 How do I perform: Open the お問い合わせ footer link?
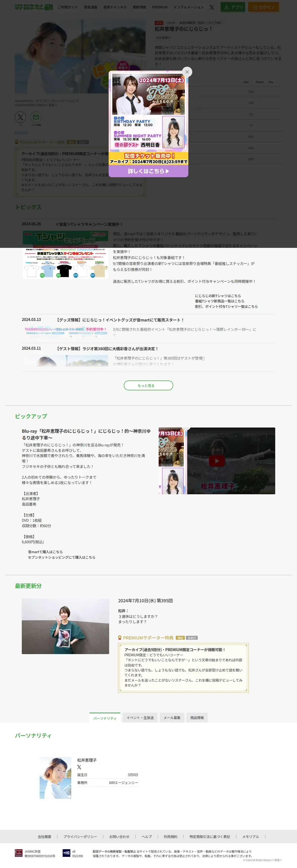[119, 837]
